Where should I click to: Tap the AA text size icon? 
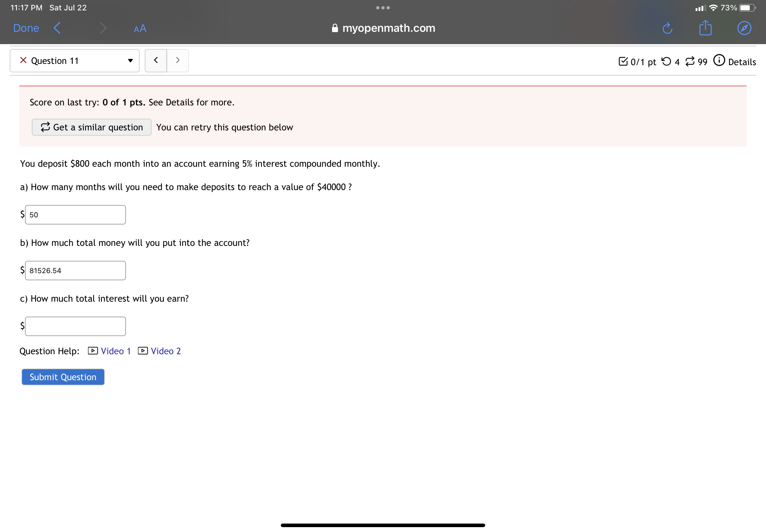click(140, 28)
